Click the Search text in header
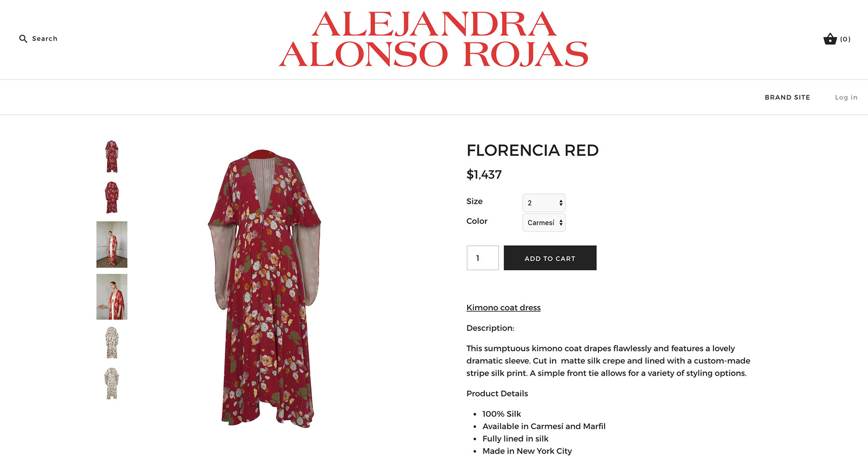The image size is (868, 460). pyautogui.click(x=45, y=39)
